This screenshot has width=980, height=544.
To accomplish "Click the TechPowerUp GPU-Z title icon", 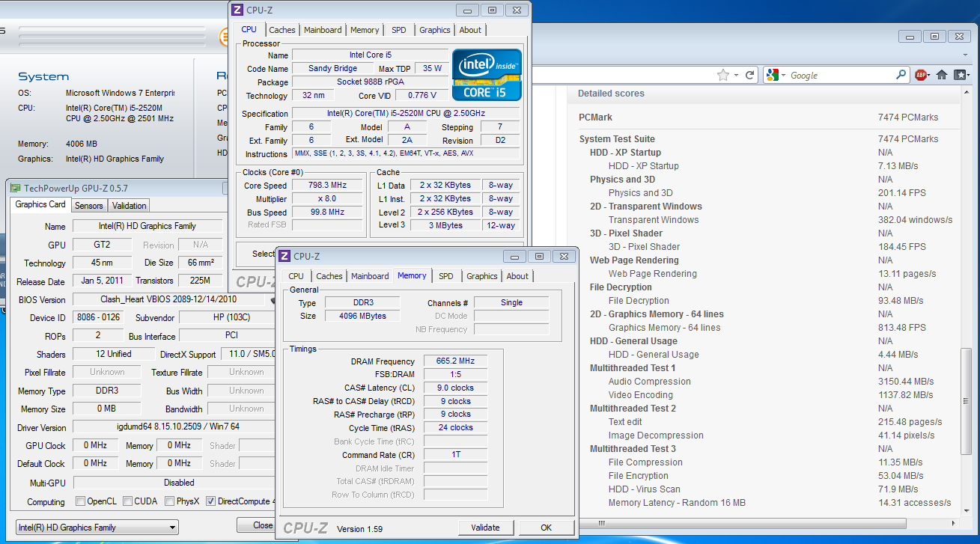I will click(x=15, y=188).
